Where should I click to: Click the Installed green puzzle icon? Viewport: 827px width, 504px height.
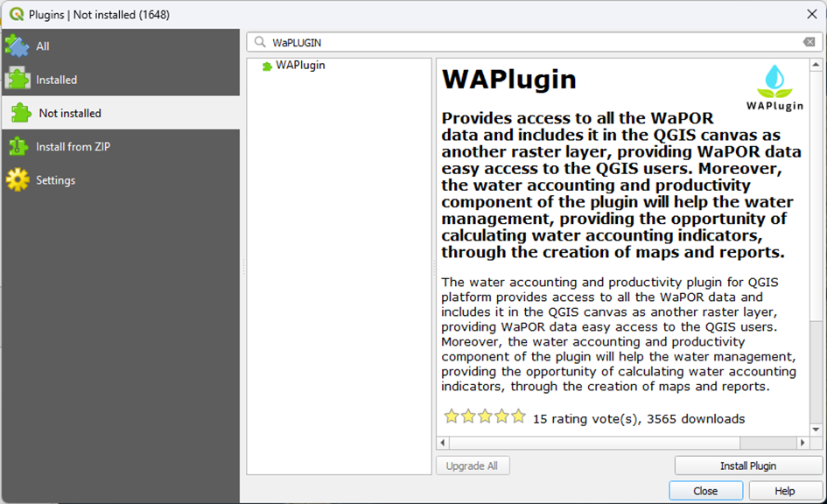click(x=18, y=79)
